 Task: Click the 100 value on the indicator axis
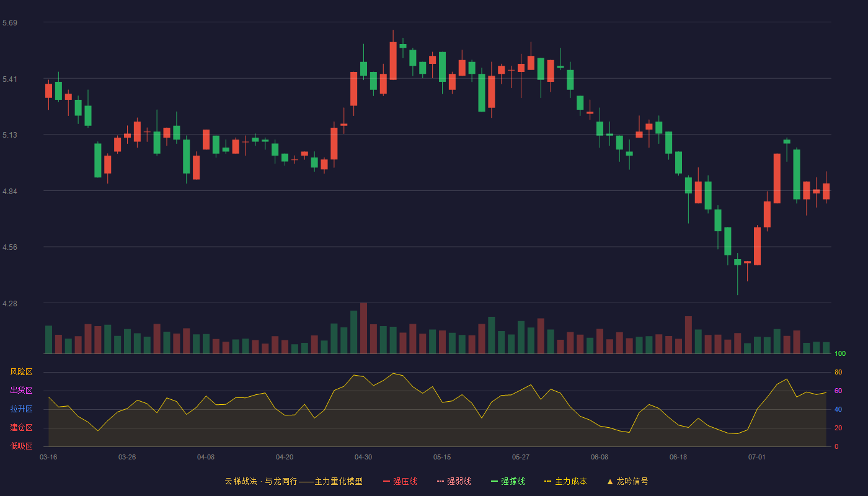pos(840,353)
